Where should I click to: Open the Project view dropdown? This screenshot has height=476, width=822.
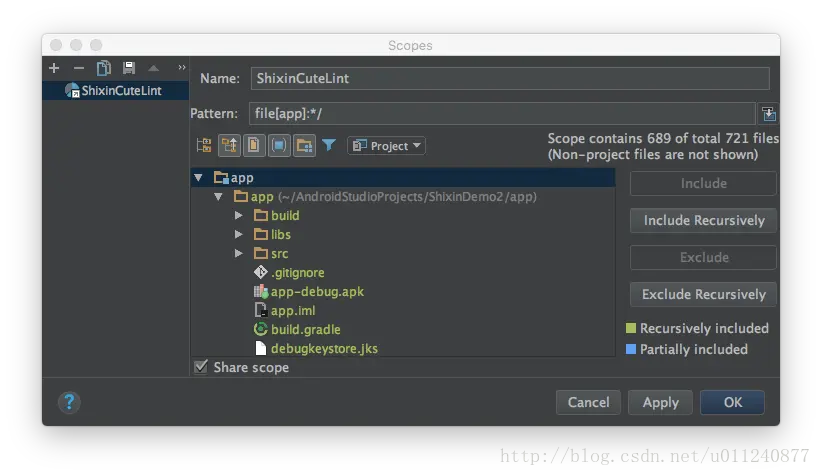386,146
